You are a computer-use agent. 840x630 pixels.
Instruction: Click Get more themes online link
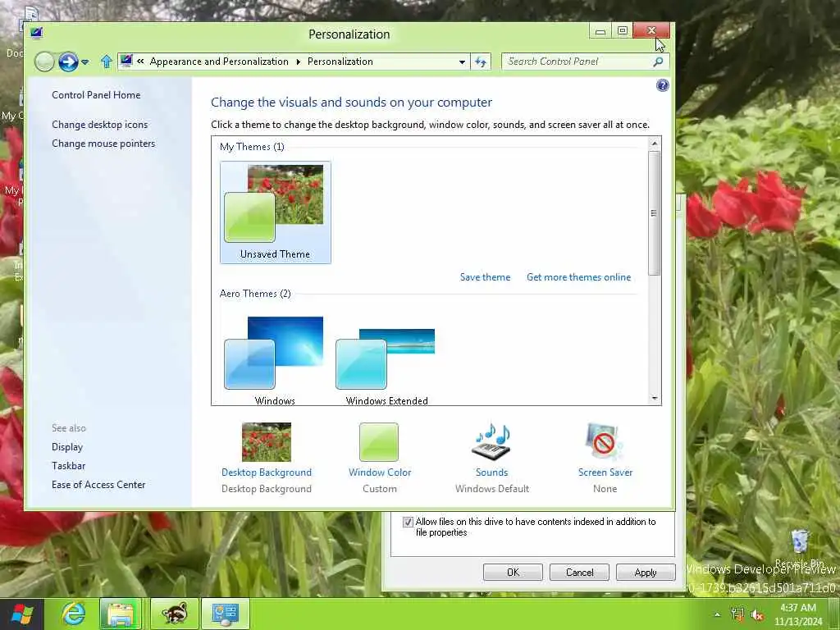click(x=578, y=277)
